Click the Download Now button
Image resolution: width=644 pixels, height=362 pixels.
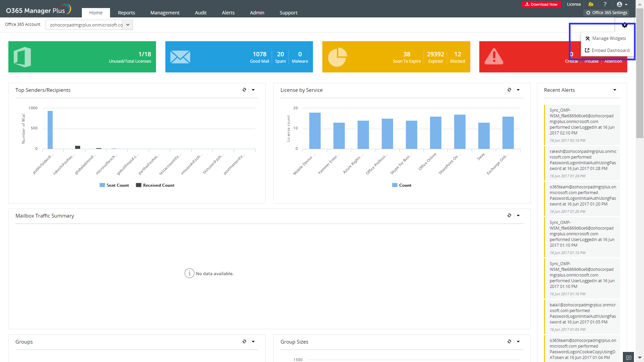(541, 4)
